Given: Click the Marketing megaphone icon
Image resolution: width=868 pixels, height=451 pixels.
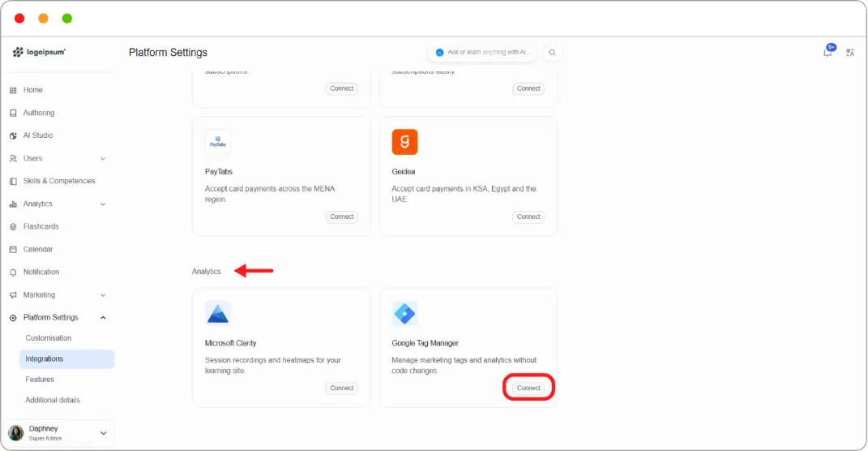Looking at the screenshot, I should 13,295.
